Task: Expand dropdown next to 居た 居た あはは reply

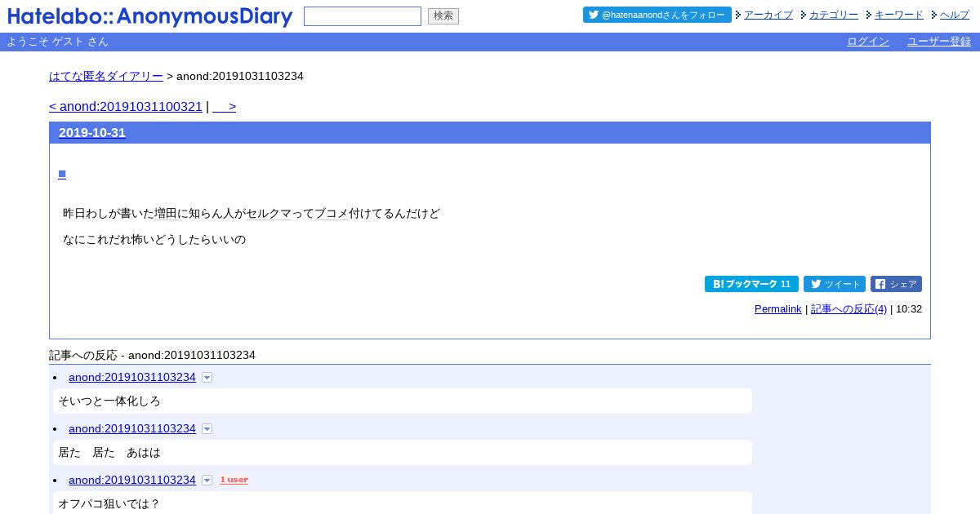Action: point(207,429)
